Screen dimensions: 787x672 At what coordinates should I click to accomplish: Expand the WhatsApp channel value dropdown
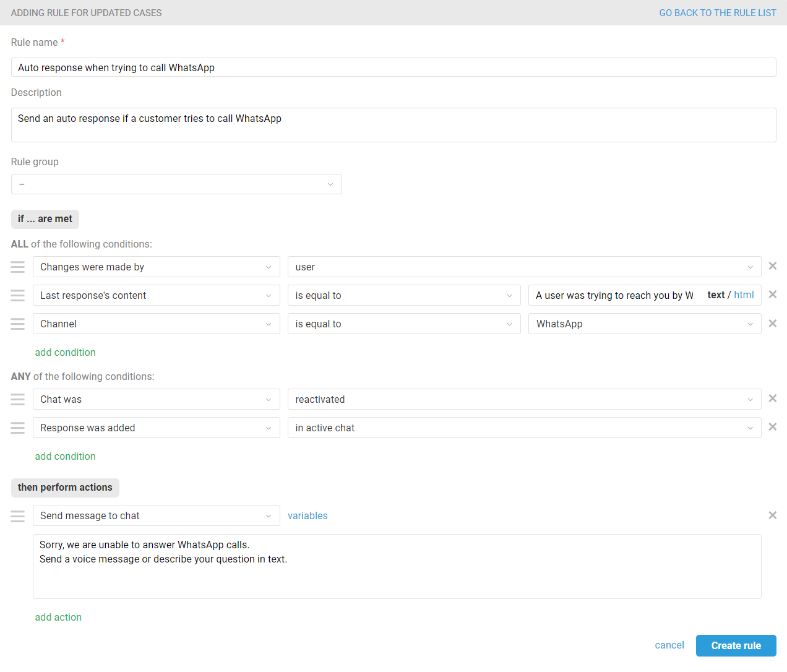[644, 324]
